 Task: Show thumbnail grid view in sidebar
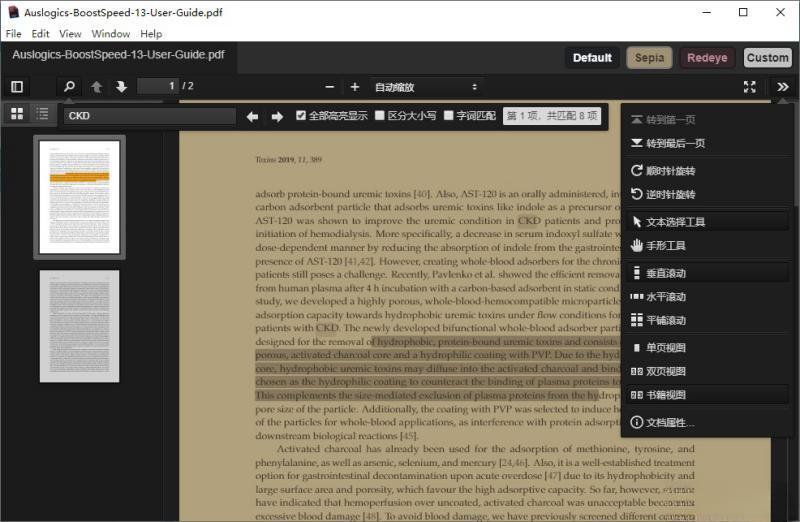tap(17, 113)
